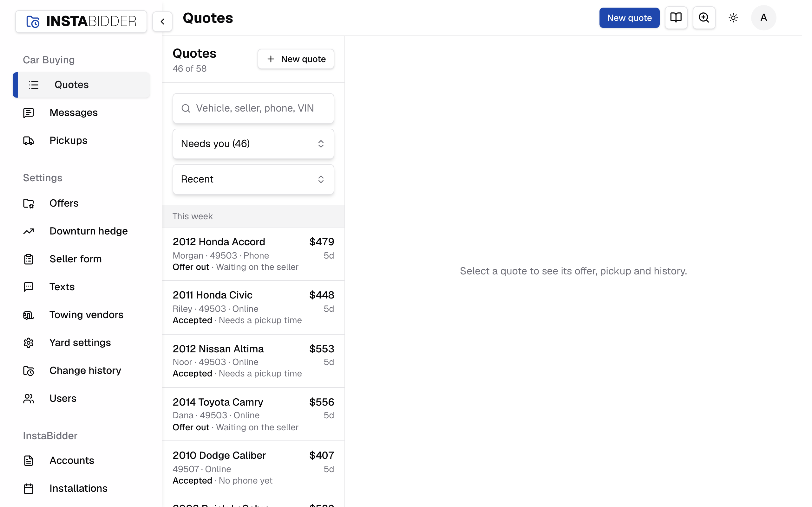
Task: Open the Seller form clipboard icon
Action: point(29,259)
